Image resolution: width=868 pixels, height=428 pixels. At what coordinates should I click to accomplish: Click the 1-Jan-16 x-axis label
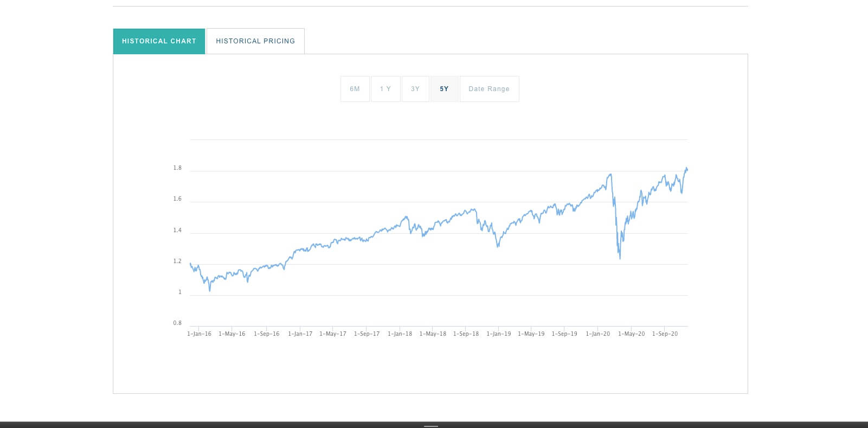tap(199, 334)
